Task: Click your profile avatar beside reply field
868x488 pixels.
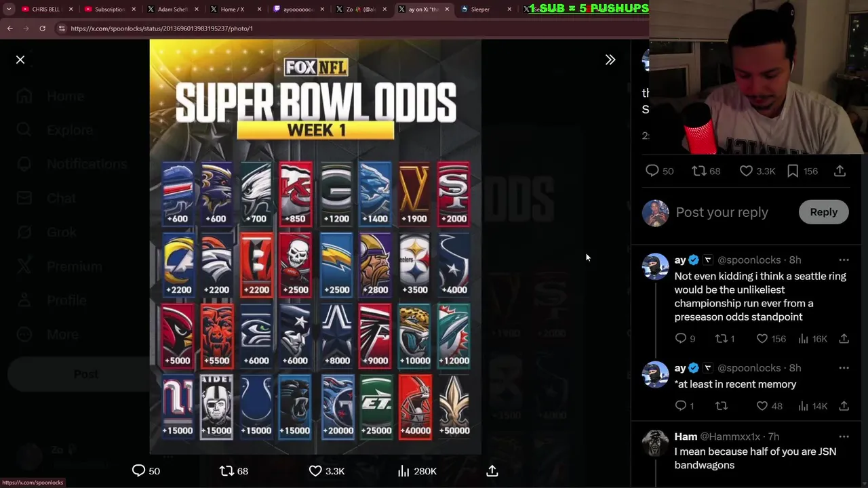Action: pyautogui.click(x=655, y=213)
